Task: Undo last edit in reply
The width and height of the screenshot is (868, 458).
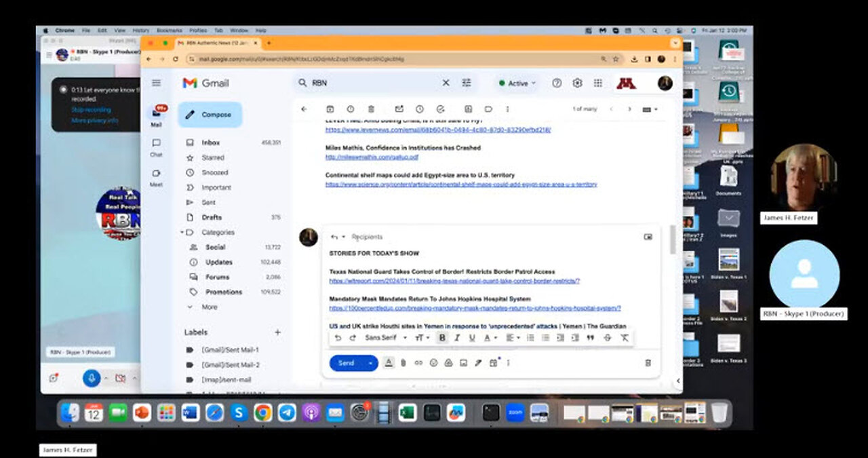Action: point(338,338)
